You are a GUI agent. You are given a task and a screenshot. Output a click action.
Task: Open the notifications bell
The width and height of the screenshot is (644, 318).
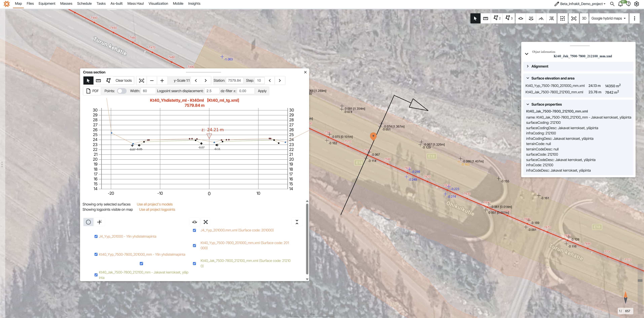click(620, 4)
